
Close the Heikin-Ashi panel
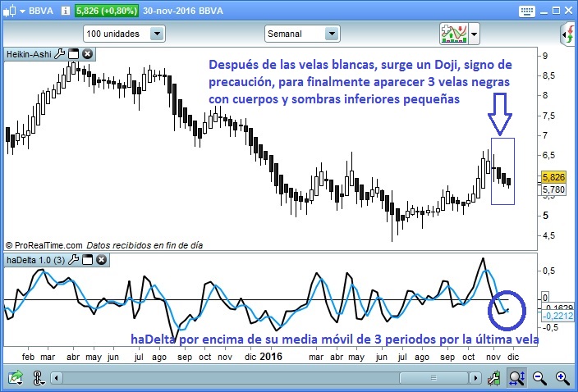(x=87, y=54)
